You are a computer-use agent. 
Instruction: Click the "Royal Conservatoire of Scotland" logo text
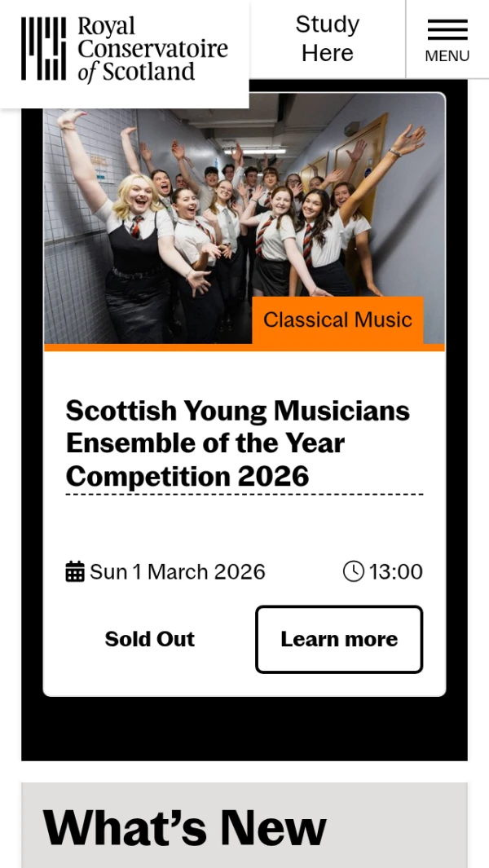pos(152,49)
